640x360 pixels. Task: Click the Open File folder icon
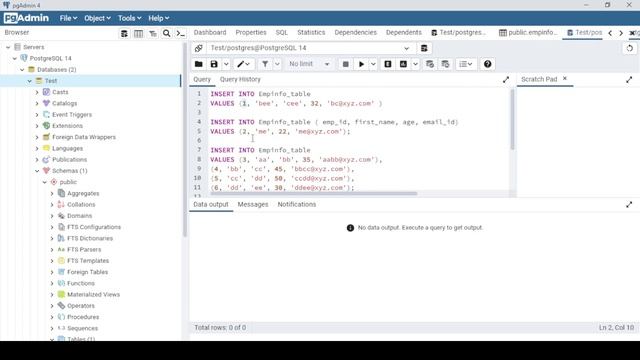[x=198, y=64]
